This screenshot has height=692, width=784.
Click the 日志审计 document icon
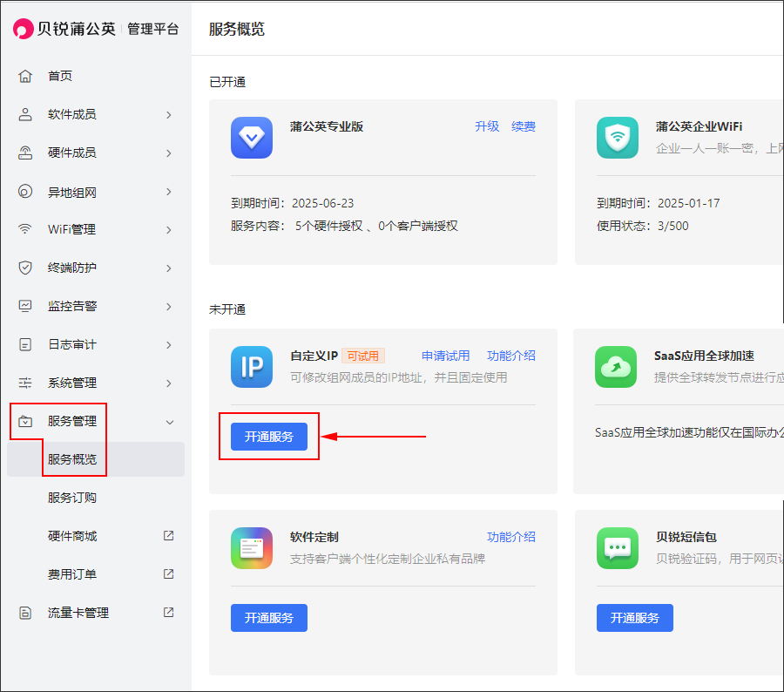point(25,344)
